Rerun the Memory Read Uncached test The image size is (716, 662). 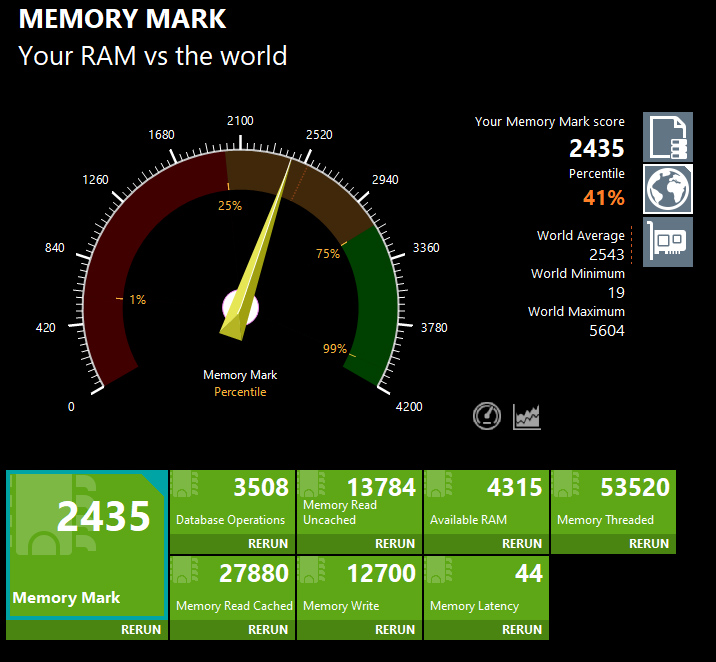pyautogui.click(x=395, y=544)
